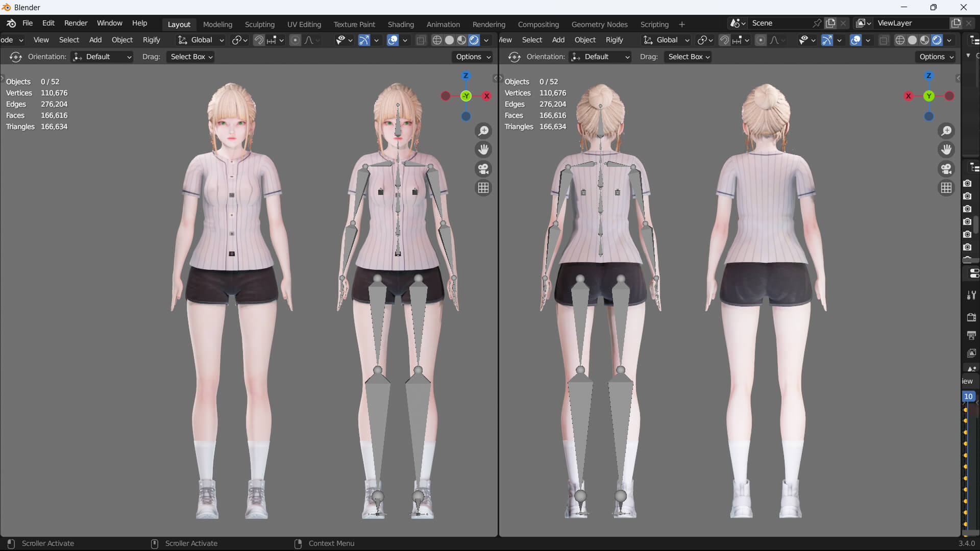Open the Rigify menu in left viewport

click(x=151, y=40)
